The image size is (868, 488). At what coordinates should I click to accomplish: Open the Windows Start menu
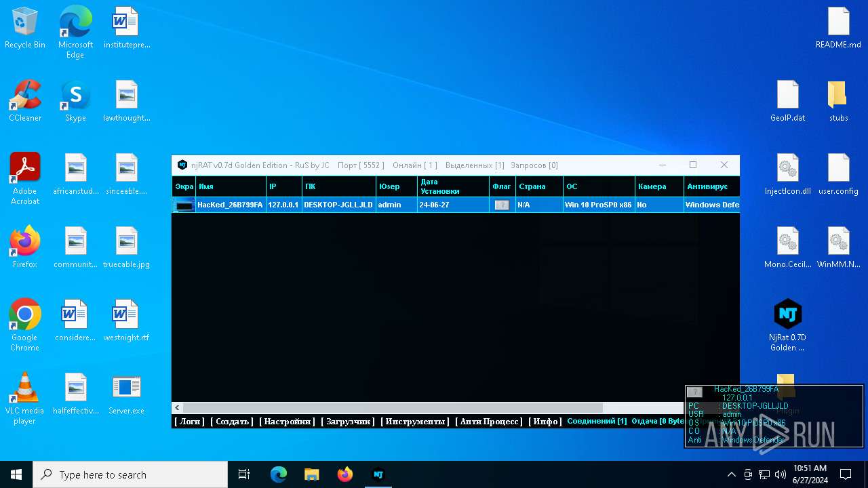(x=16, y=474)
